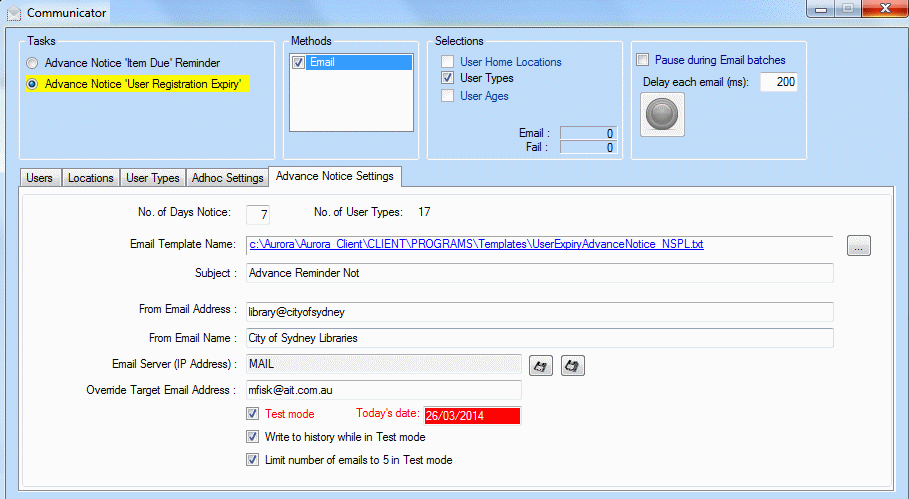Image resolution: width=909 pixels, height=499 pixels.
Task: Check Pause during Email batches
Action: point(642,60)
